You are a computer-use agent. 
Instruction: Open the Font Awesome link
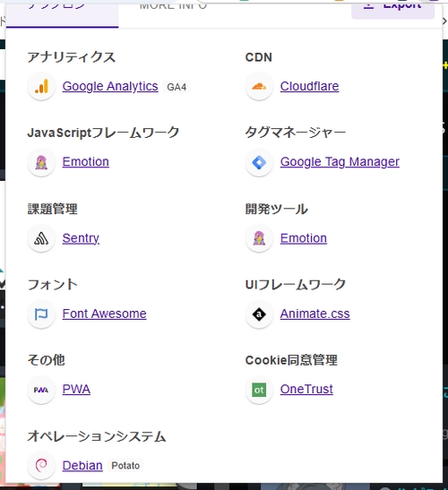pos(105,314)
